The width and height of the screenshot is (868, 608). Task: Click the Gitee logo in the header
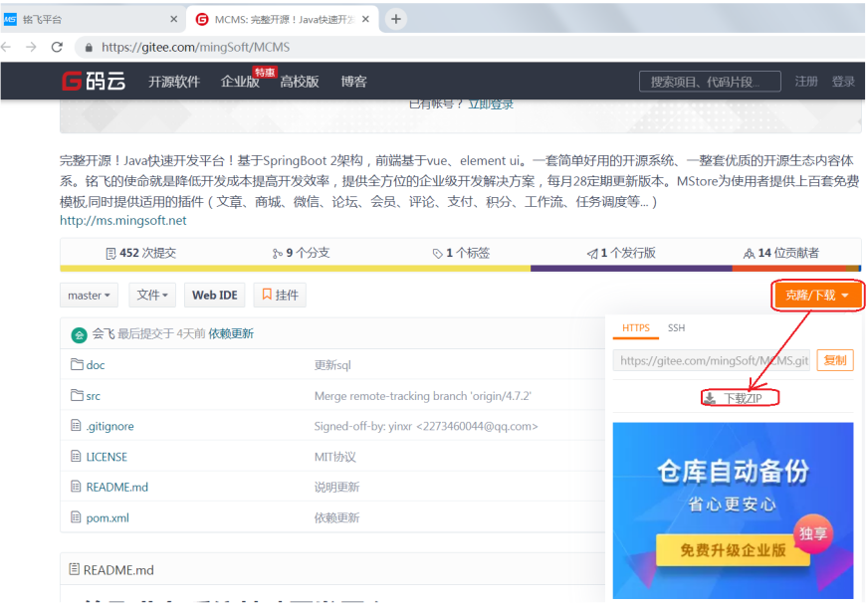pyautogui.click(x=94, y=81)
